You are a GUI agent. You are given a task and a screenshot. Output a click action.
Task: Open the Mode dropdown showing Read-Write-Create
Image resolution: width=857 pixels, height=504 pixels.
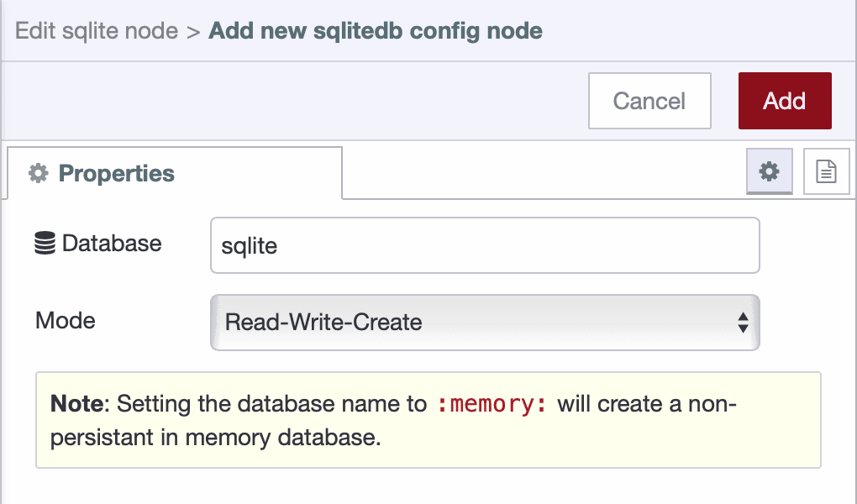(483, 322)
